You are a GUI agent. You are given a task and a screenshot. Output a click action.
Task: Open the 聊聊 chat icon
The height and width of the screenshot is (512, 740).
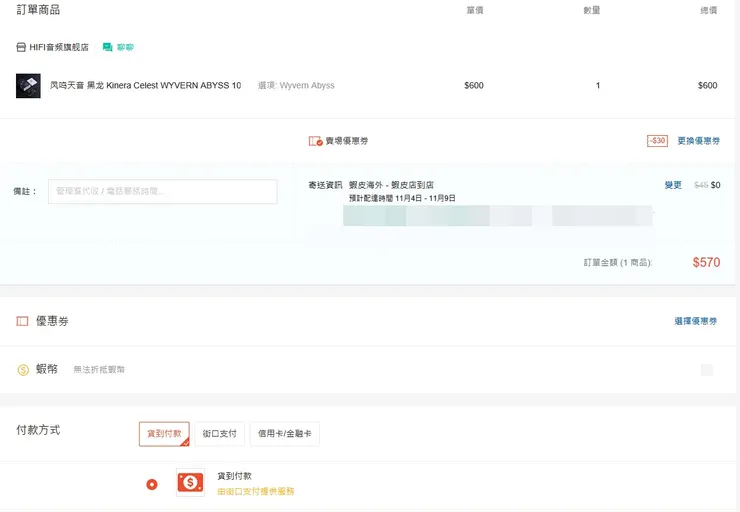[x=108, y=47]
